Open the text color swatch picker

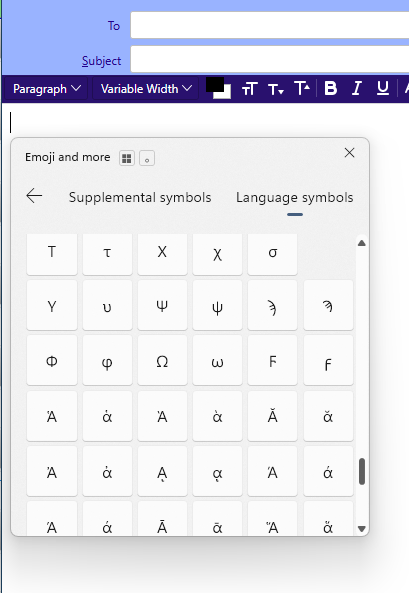click(x=218, y=88)
